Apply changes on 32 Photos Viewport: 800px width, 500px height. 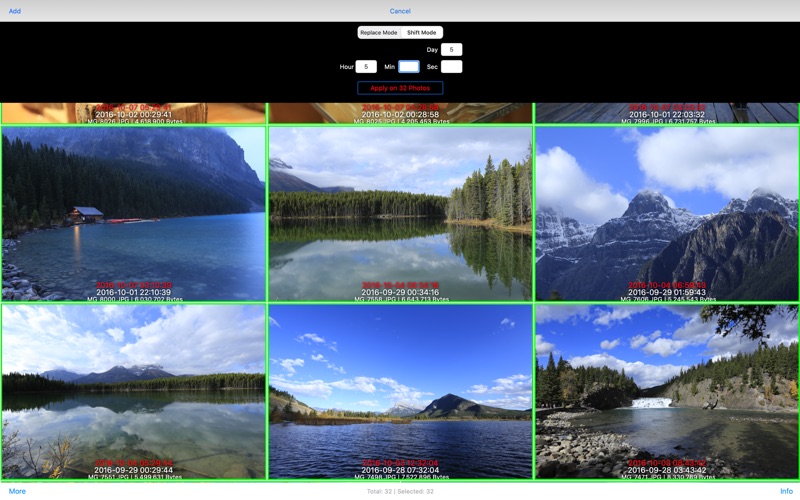[x=400, y=88]
